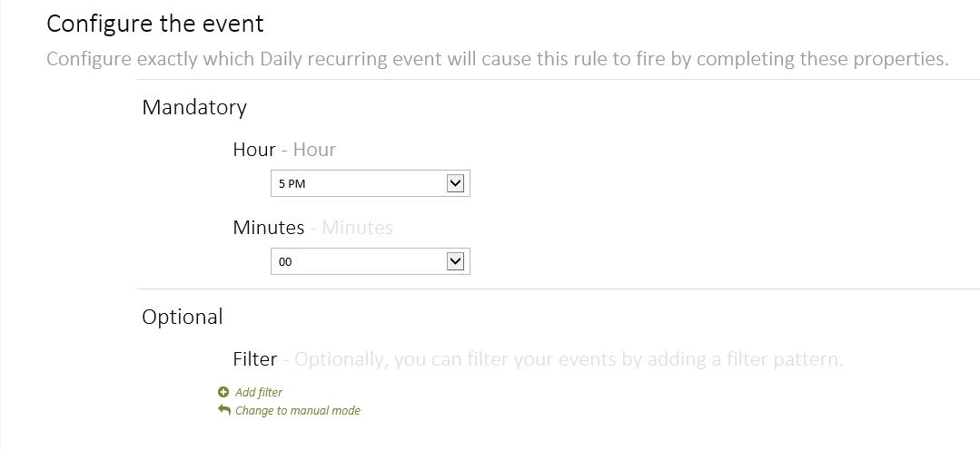Click the grey "- Minutes" description text
The height and width of the screenshot is (450, 980).
click(352, 228)
